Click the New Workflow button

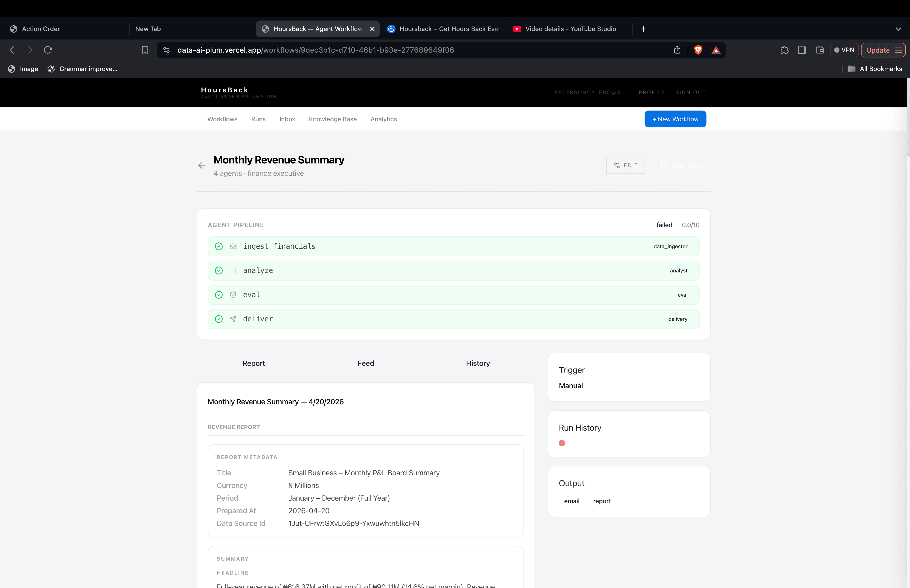click(675, 119)
